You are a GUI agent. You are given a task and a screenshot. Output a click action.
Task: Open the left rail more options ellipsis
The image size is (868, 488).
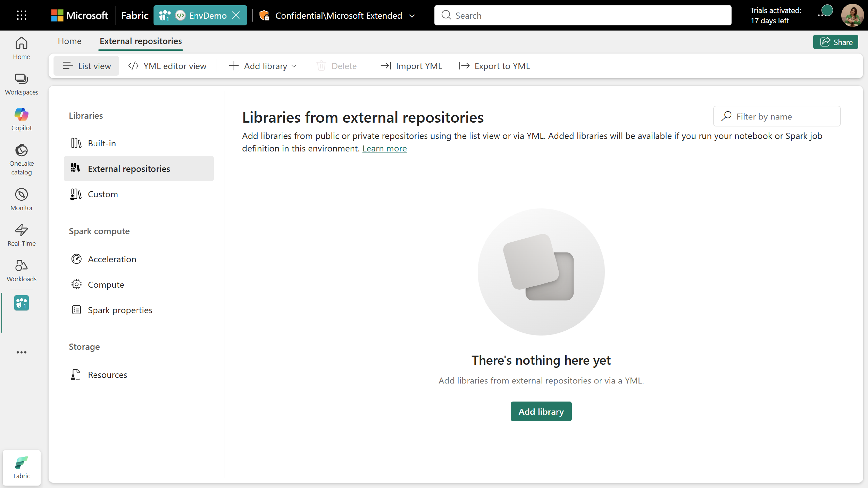(x=22, y=352)
